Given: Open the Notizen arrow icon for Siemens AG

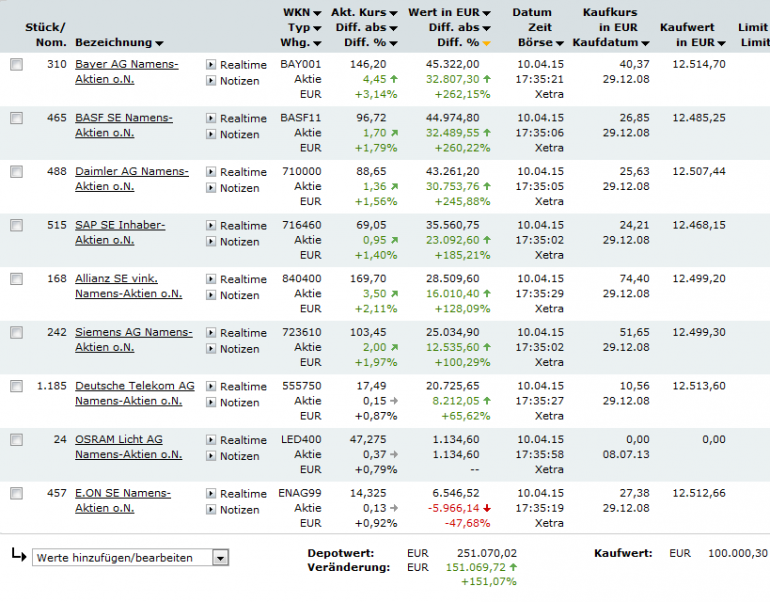Looking at the screenshot, I should pyautogui.click(x=211, y=349).
